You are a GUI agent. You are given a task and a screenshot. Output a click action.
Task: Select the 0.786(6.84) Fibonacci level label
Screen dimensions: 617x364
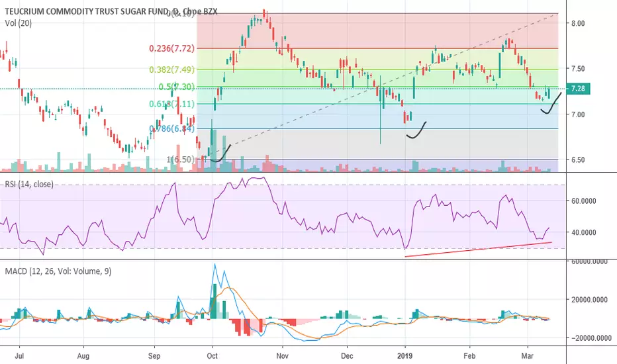click(x=171, y=128)
